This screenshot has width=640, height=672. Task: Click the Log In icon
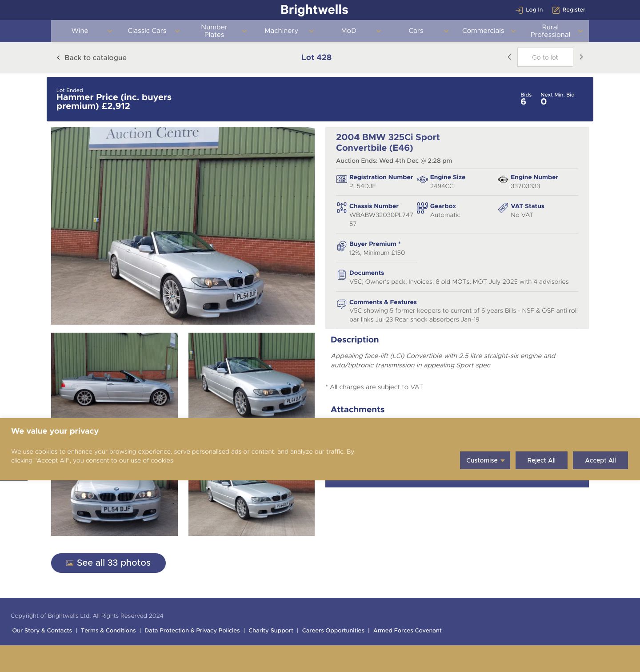pos(519,10)
